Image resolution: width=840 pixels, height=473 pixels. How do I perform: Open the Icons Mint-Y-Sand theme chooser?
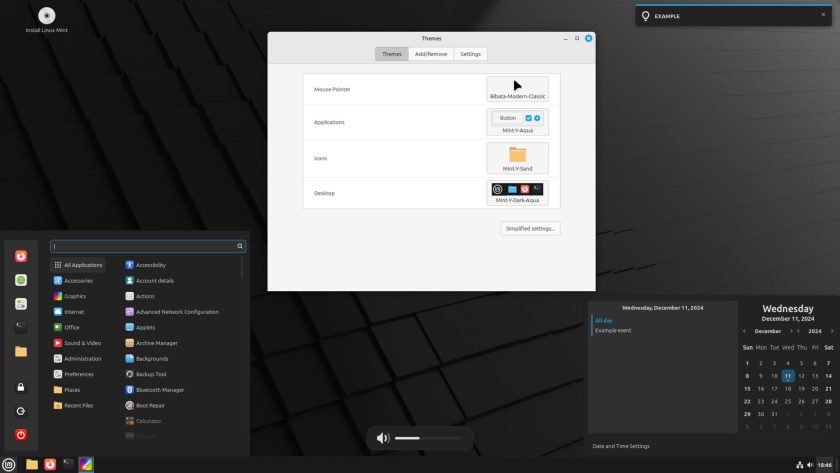click(518, 158)
